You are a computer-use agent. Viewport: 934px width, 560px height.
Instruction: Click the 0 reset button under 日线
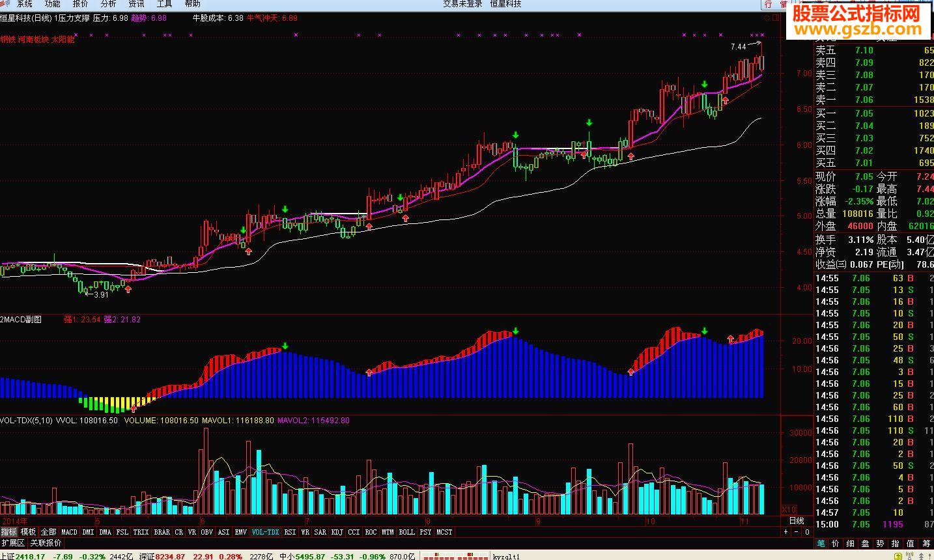click(807, 532)
